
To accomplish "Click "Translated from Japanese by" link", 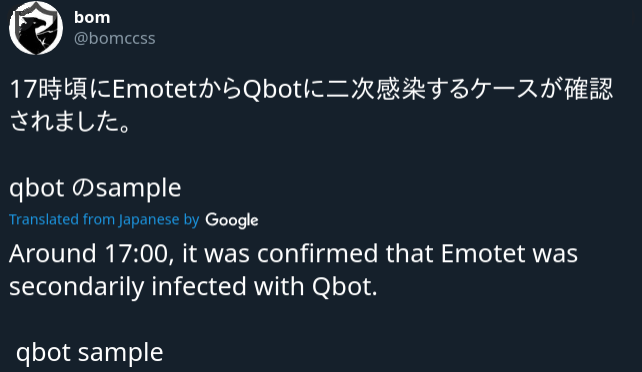I will pyautogui.click(x=104, y=220).
